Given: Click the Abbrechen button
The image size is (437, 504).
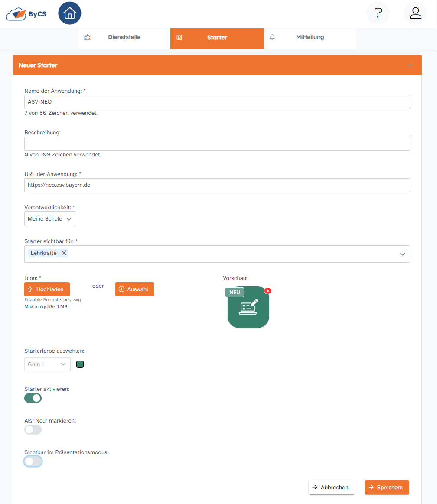Looking at the screenshot, I should 331,488.
